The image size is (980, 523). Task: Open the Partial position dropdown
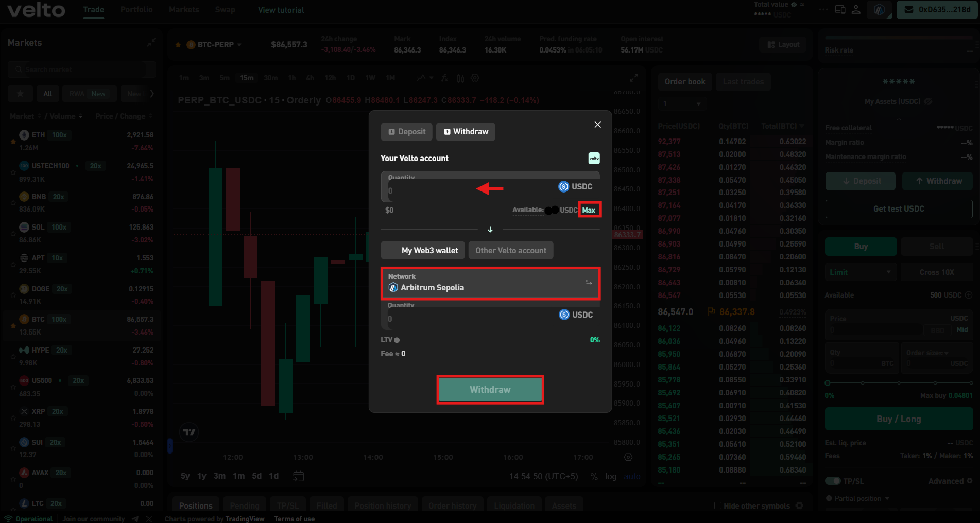856,498
